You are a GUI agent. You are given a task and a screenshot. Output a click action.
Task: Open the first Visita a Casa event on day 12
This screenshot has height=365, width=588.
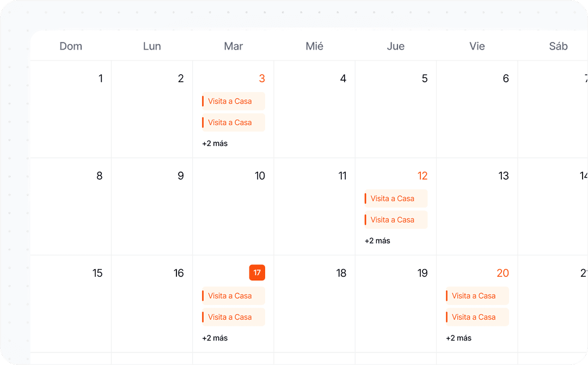click(x=395, y=198)
